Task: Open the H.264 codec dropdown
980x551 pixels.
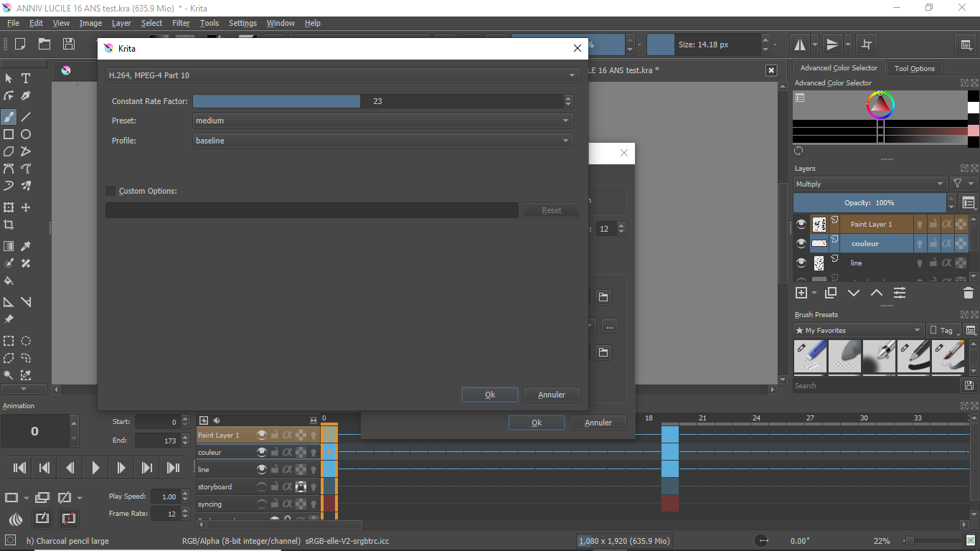Action: [x=342, y=75]
